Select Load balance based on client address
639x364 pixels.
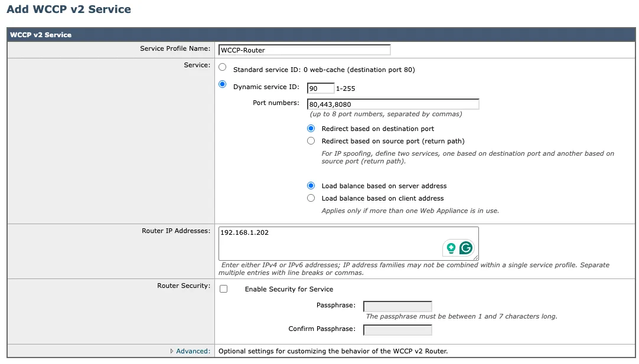tap(311, 198)
